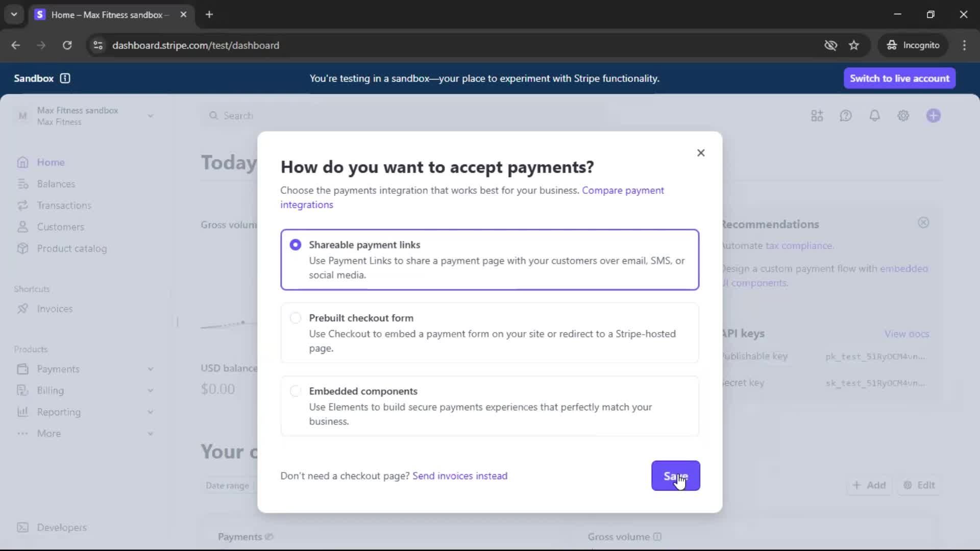Choose Prebuilt checkout form radio option

pos(295,318)
